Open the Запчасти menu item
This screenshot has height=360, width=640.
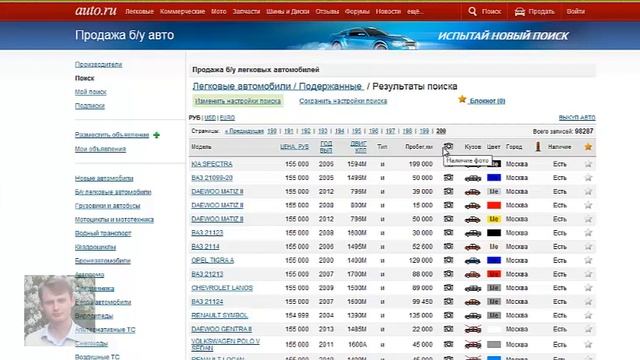pos(246,11)
